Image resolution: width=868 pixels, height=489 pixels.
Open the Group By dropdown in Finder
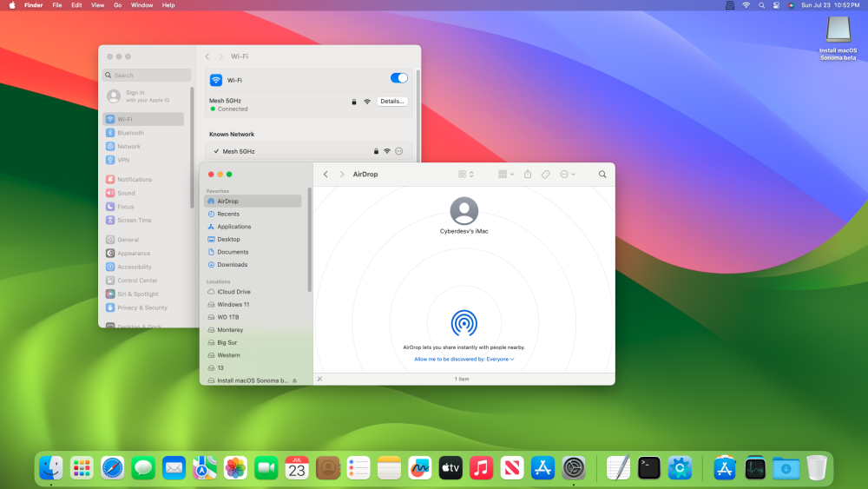click(x=506, y=174)
